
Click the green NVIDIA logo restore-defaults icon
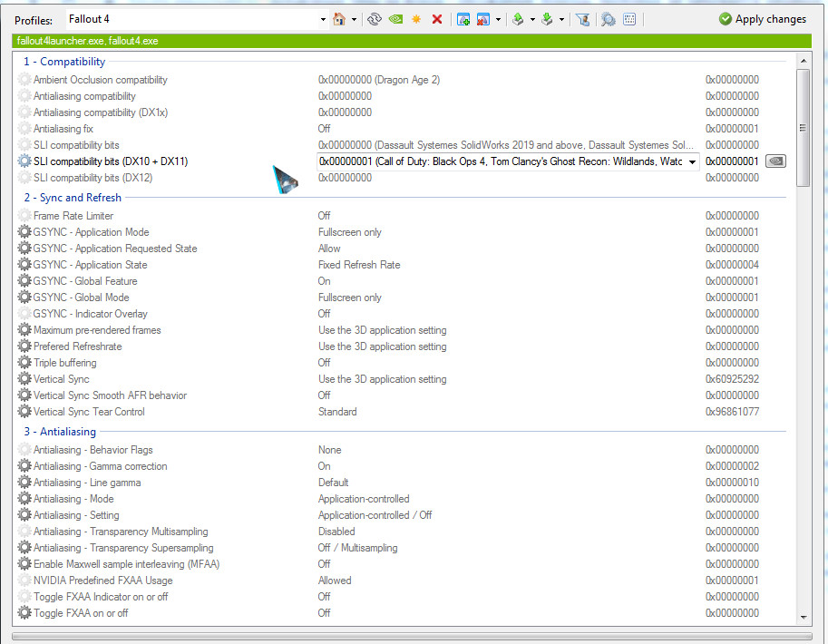pyautogui.click(x=395, y=20)
